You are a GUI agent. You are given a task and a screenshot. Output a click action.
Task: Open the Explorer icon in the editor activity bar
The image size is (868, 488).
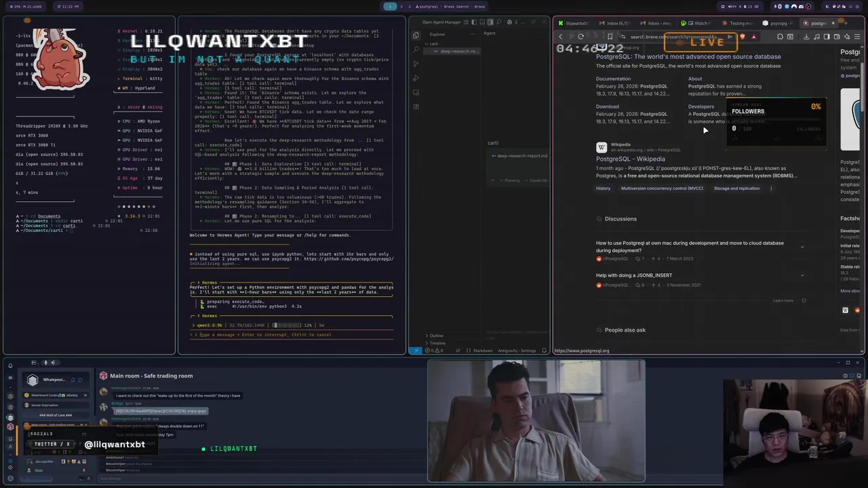tap(416, 35)
